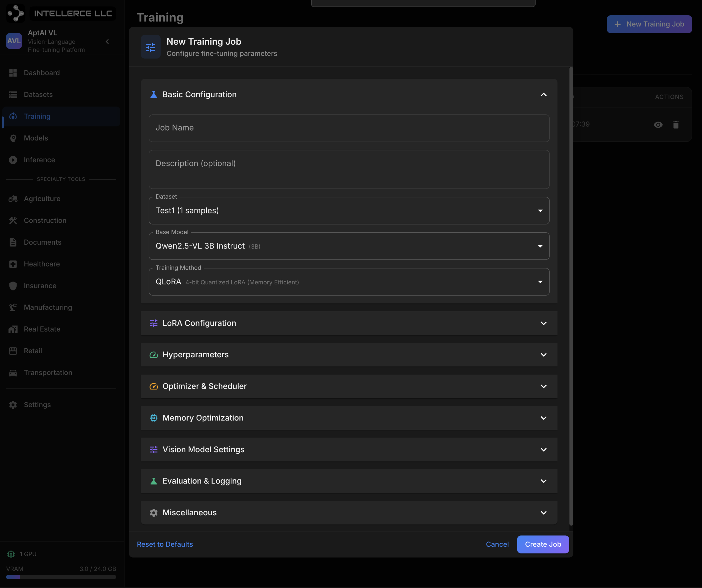Click the sliders icon in the dialog header

click(151, 47)
